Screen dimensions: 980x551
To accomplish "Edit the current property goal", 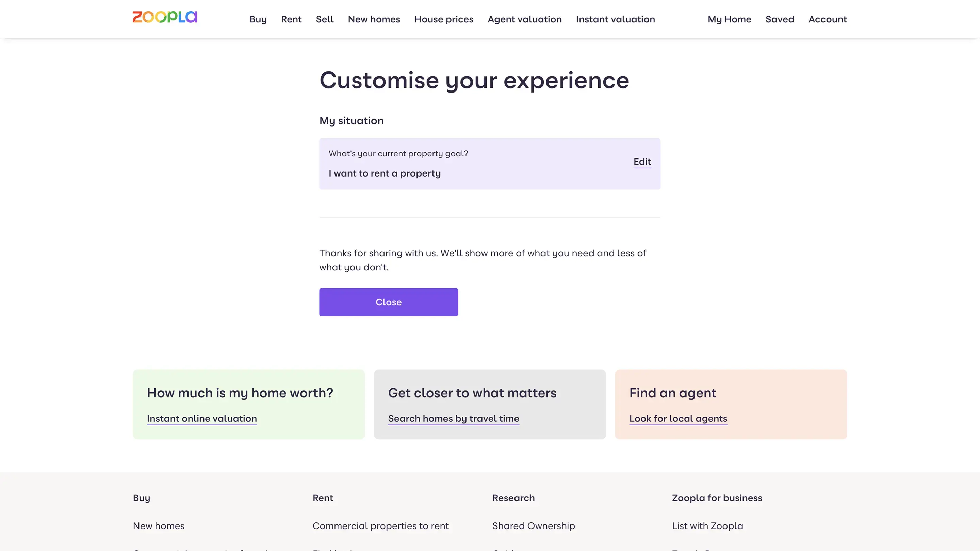I will tap(642, 162).
